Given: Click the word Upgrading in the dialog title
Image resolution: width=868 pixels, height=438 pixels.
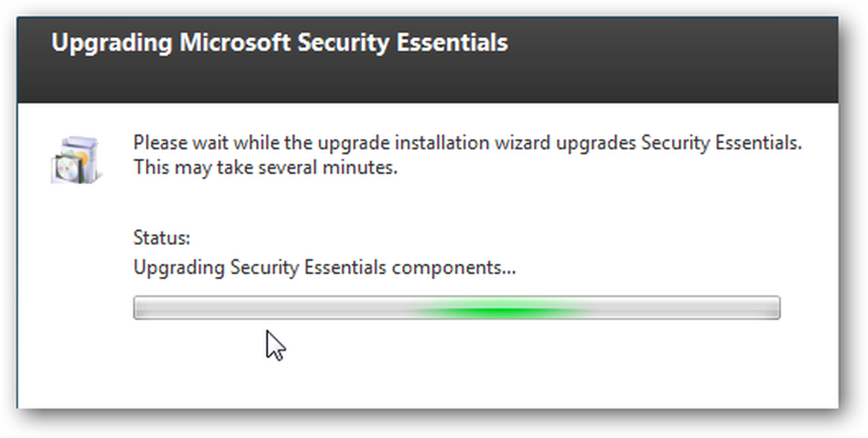Looking at the screenshot, I should (x=112, y=44).
